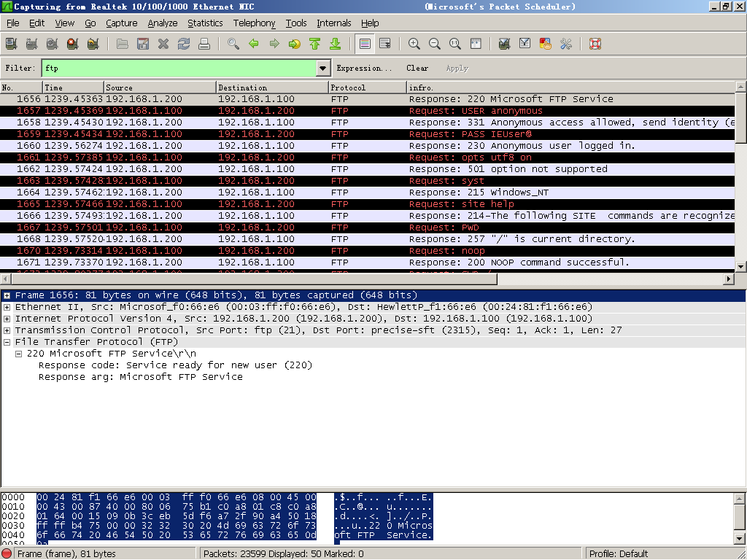Go forward in packet history
This screenshot has height=560, width=747.
tap(274, 44)
